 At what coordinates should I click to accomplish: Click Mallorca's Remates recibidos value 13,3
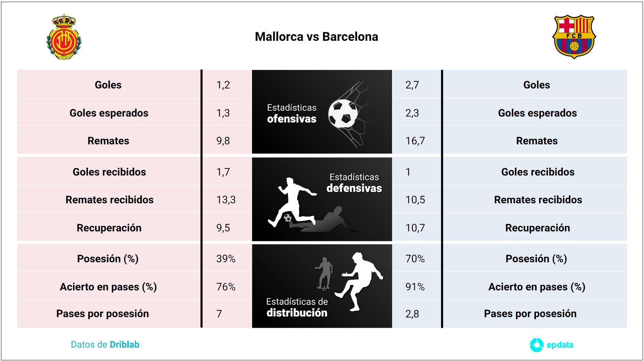[226, 200]
